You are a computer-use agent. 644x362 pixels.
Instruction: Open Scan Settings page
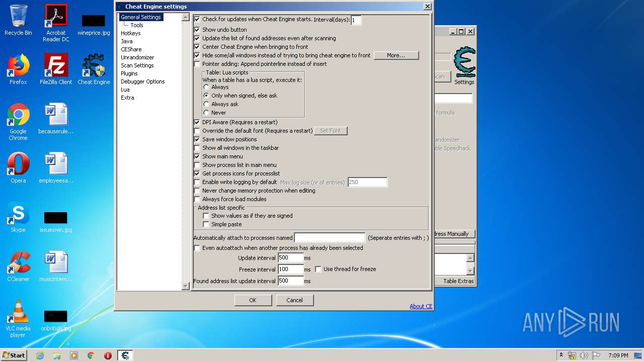click(137, 65)
